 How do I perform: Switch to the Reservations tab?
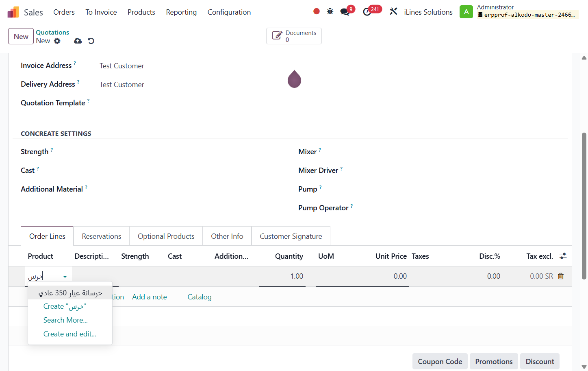[102, 236]
